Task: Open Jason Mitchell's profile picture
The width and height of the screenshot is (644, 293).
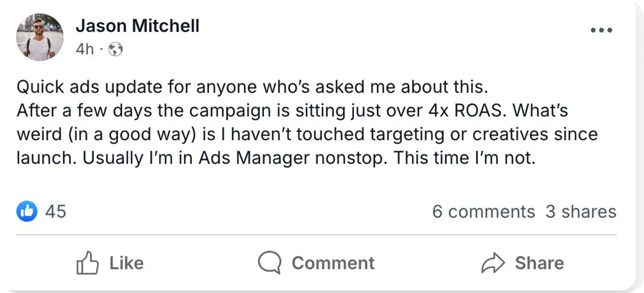Action: [x=40, y=38]
